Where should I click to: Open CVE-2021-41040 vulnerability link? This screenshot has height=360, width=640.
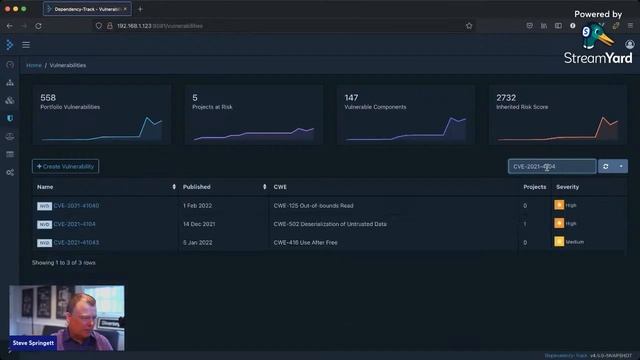pos(76,206)
